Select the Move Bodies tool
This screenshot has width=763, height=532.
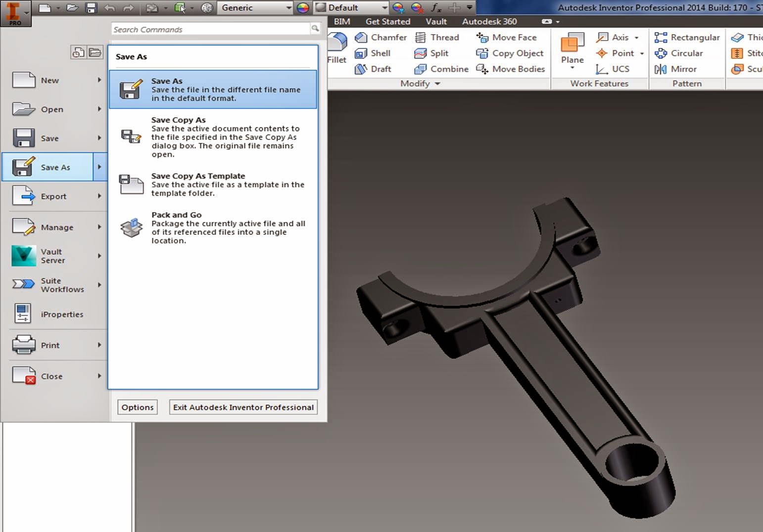[x=510, y=69]
